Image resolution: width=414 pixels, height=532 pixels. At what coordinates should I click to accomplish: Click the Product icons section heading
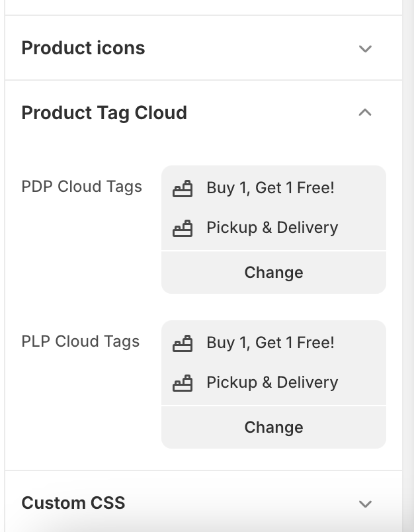tap(83, 48)
